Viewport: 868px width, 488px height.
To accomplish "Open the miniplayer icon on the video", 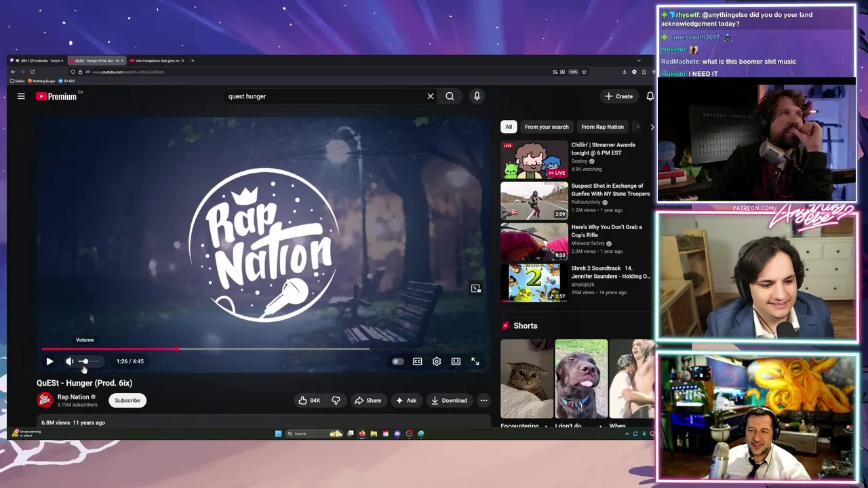I will [476, 289].
